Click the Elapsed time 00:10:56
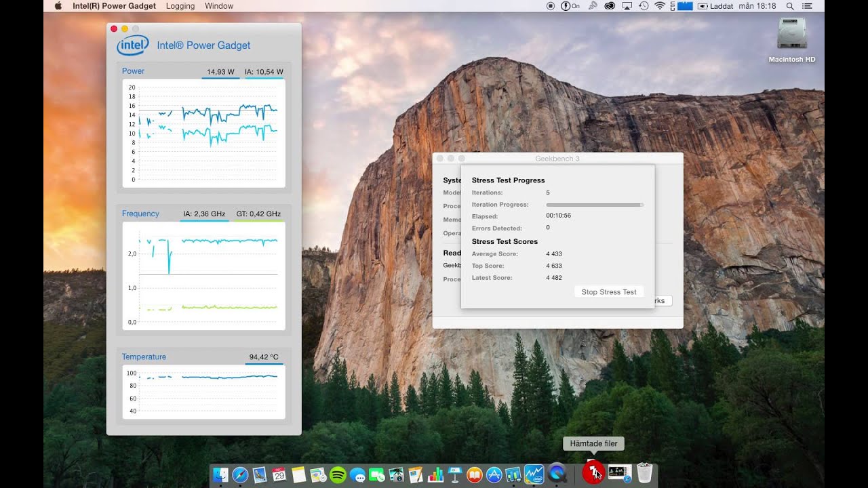This screenshot has width=868, height=488. 558,216
